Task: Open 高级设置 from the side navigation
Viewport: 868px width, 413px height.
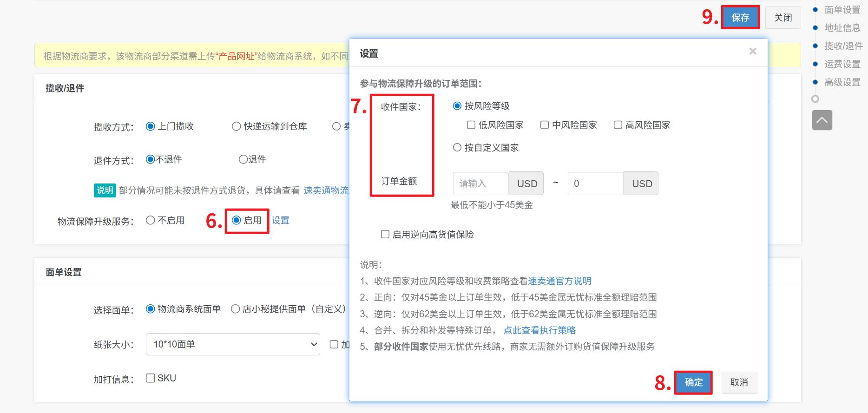Action: (842, 82)
